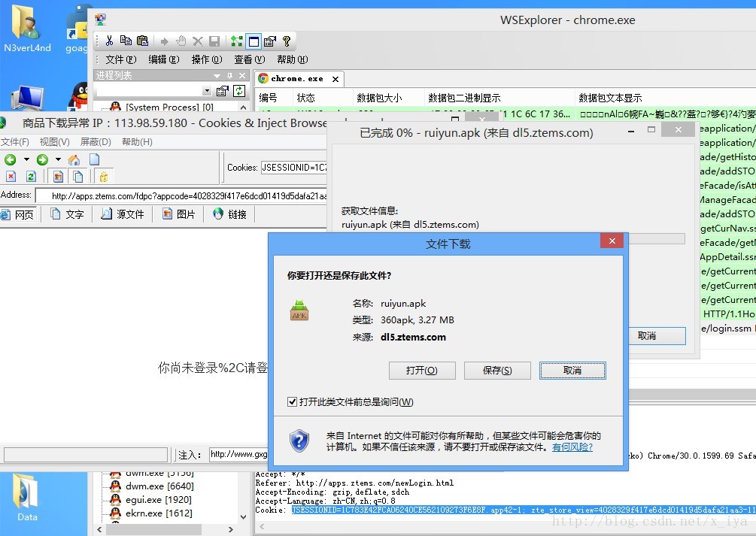Click the hand stop-capture icon in WSExplorer
Screen dimensions: 756x536
click(181, 41)
